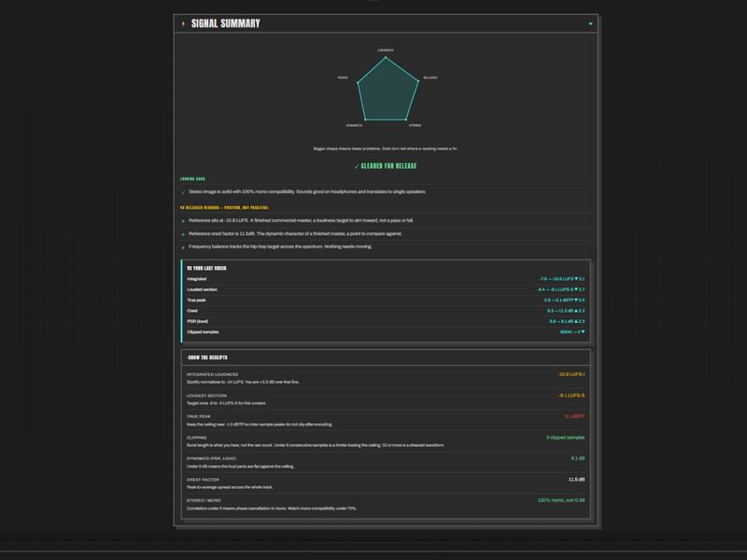The height and width of the screenshot is (560, 747).
Task: Click the Loudest section row in last check
Action: [386, 289]
